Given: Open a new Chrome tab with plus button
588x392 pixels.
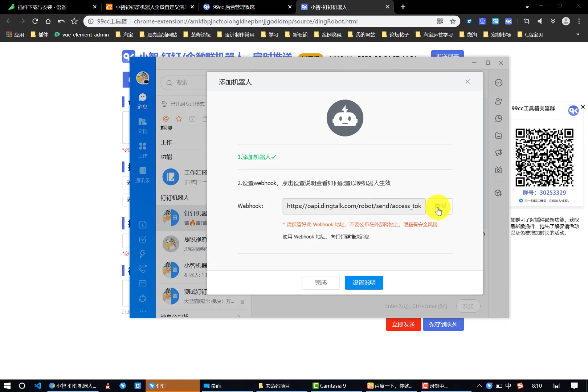Looking at the screenshot, I should point(403,7).
